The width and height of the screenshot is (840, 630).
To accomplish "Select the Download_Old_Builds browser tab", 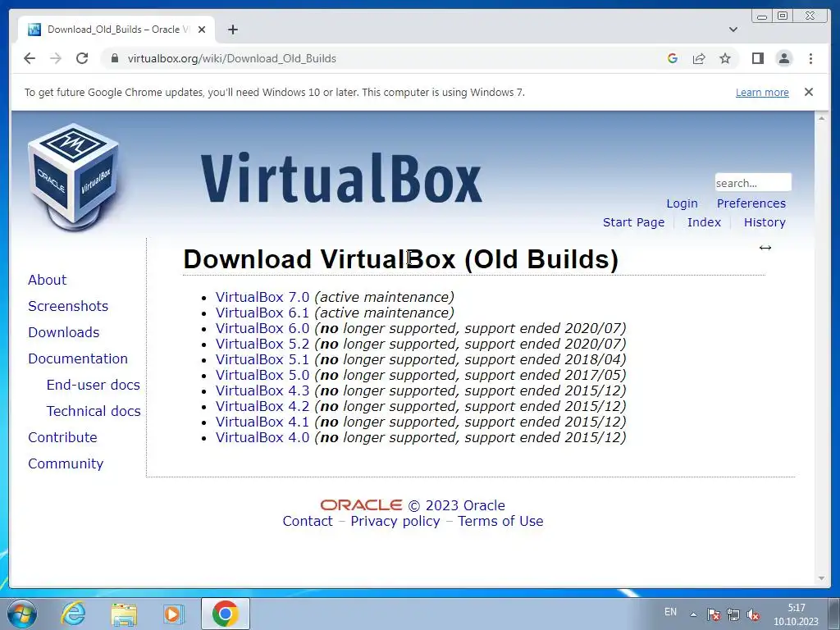I will pyautogui.click(x=116, y=30).
